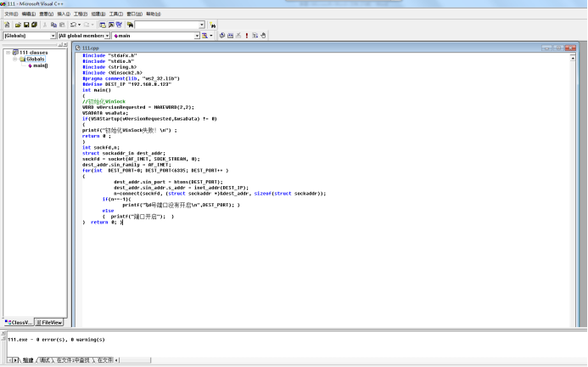Click the Undo toolbar icon
Viewport: 588px width, 367px height.
pos(73,25)
